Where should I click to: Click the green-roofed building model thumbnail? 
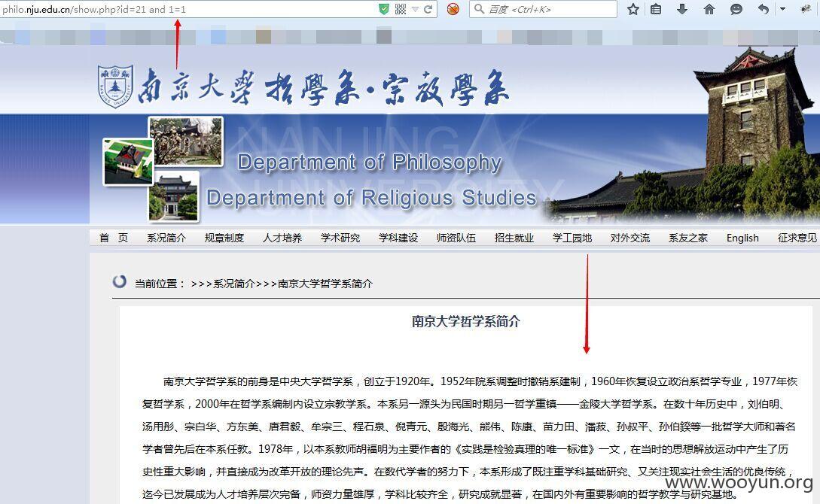[129, 162]
